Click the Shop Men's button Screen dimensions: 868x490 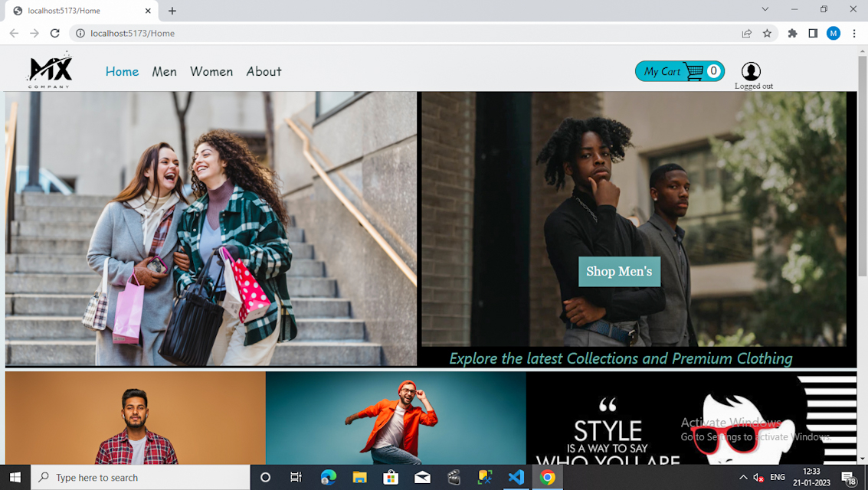[x=619, y=271]
